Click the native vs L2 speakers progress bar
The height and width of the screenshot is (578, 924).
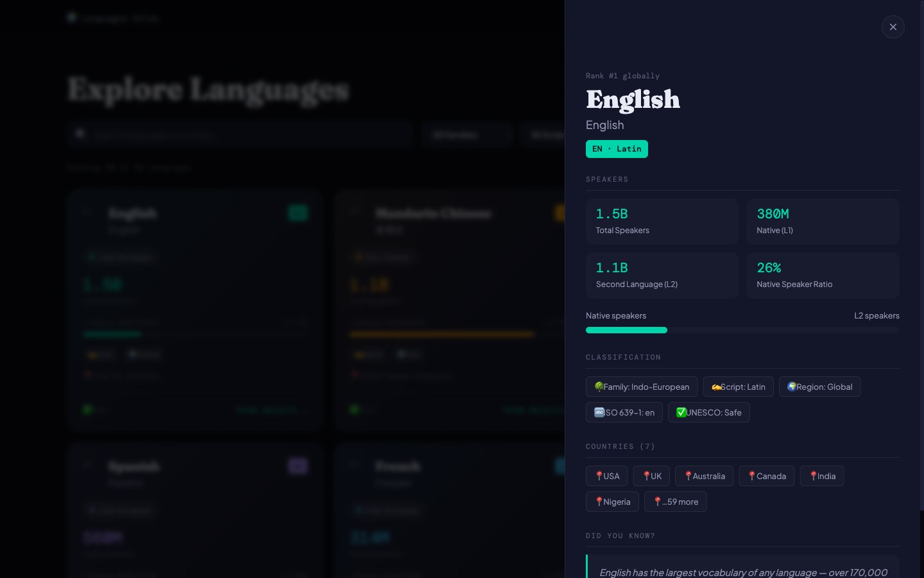742,330
